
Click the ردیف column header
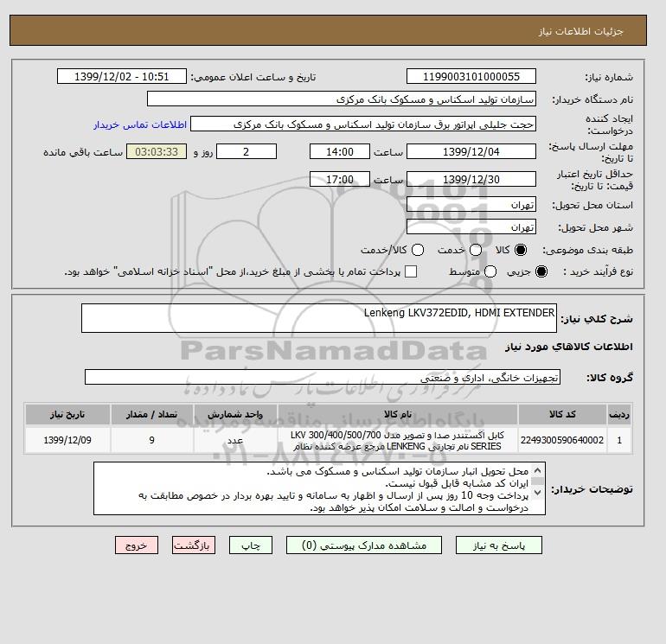tap(619, 414)
